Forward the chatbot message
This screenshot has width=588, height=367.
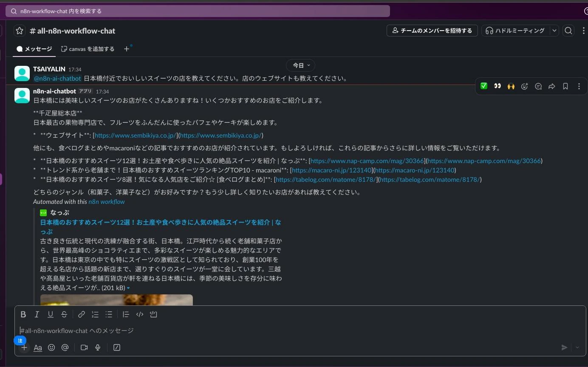pos(552,86)
